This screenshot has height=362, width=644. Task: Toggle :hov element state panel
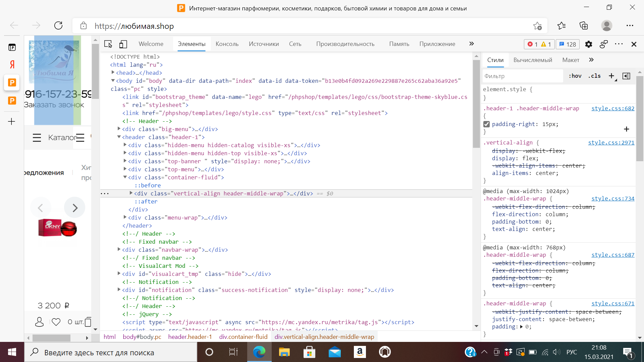[x=575, y=76]
